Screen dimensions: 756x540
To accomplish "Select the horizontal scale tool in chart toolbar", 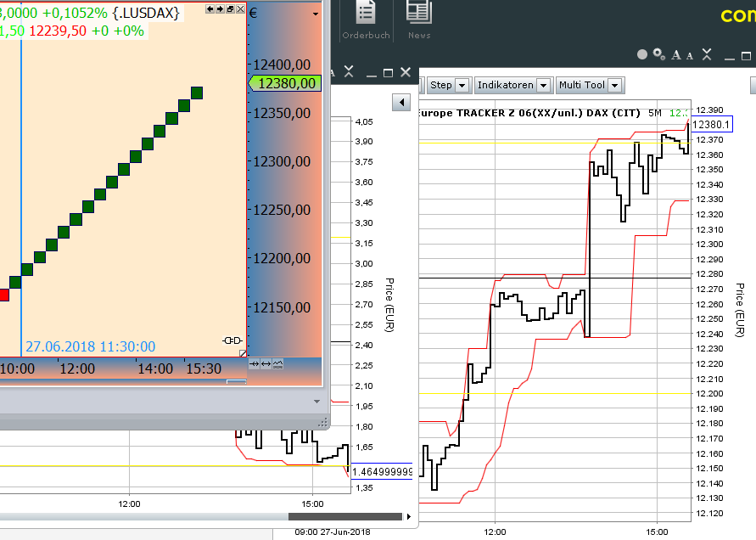I will 266,363.
